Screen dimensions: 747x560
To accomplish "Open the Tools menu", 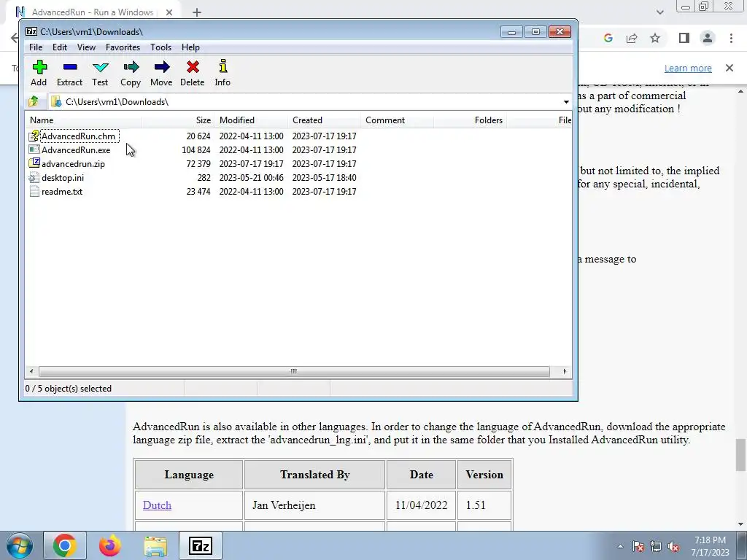I will (160, 47).
